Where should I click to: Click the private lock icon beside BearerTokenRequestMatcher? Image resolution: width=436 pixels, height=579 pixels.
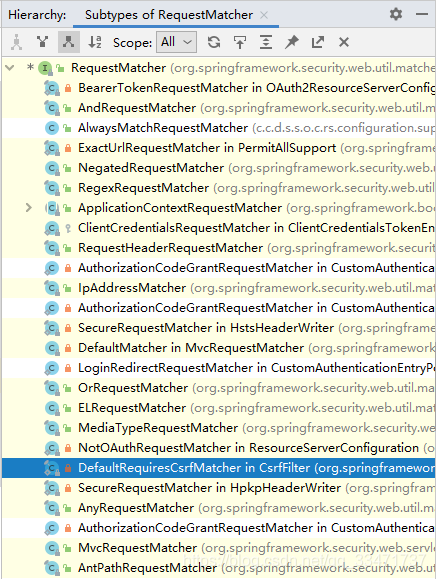point(68,88)
